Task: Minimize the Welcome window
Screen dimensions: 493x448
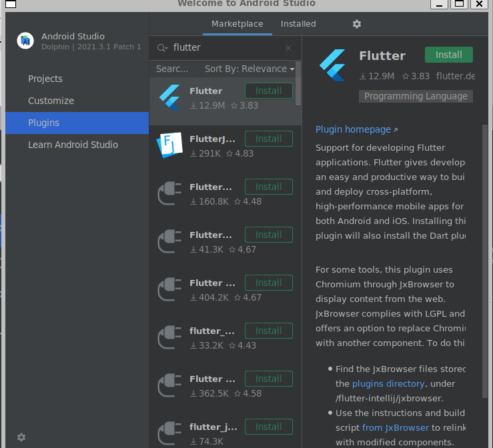Action: point(439,4)
